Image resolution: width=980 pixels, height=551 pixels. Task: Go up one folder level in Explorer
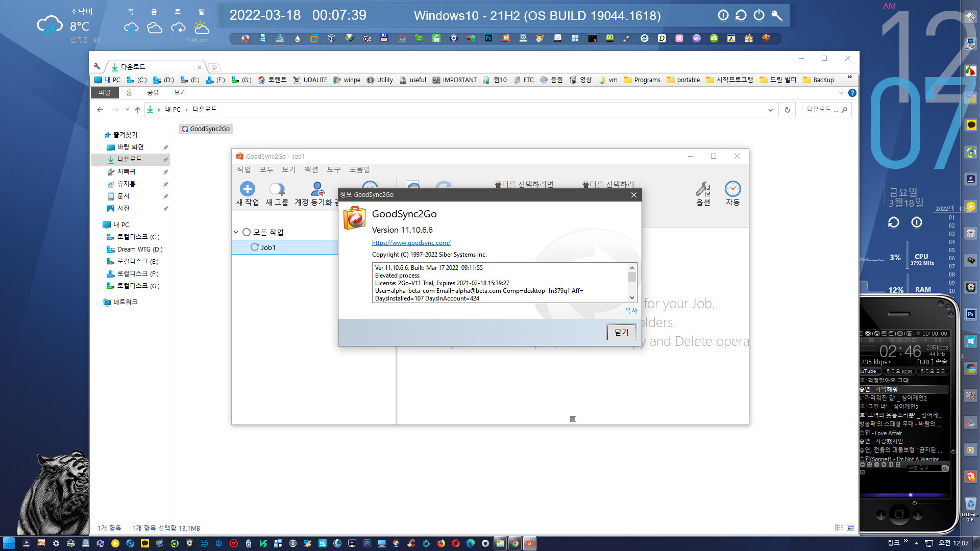137,110
